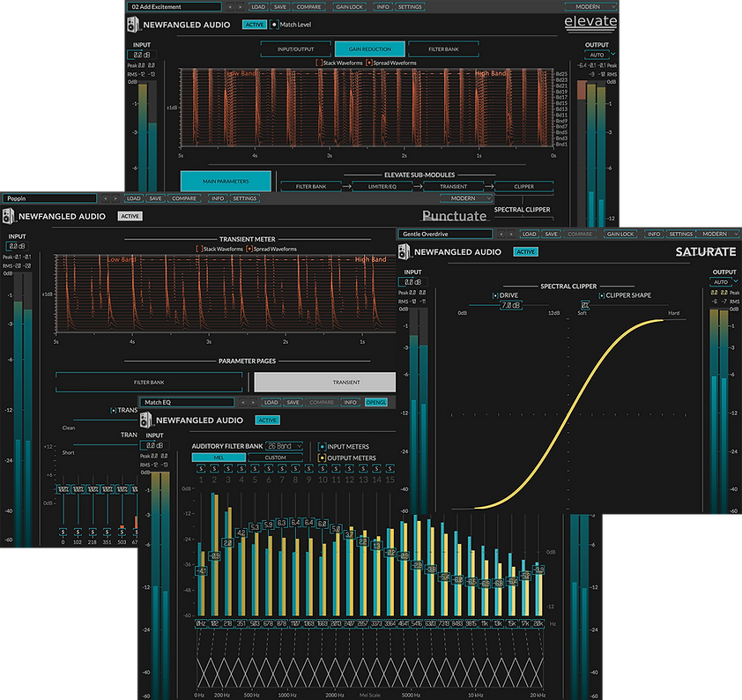Click the 5.3 gain handle in Match EQ

tap(255, 527)
